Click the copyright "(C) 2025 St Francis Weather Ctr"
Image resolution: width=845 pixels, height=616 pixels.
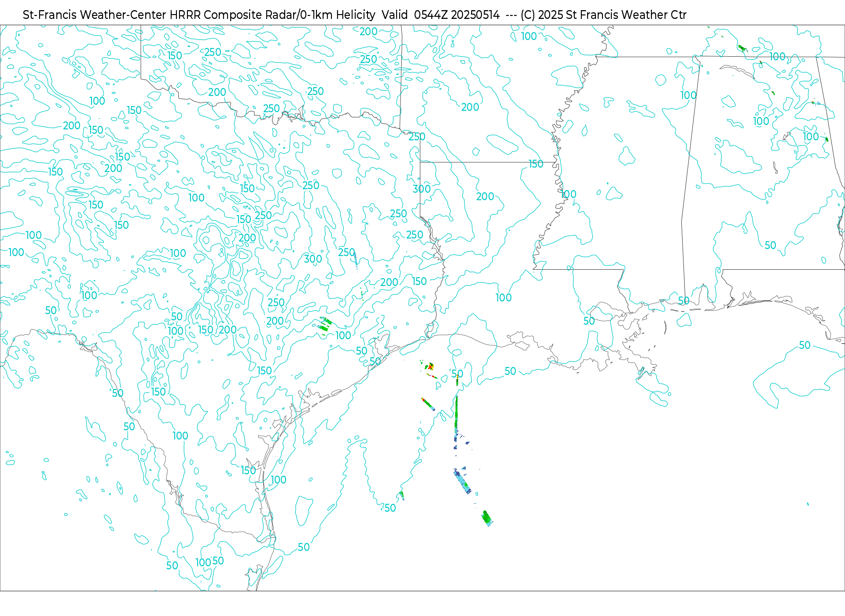tap(603, 15)
